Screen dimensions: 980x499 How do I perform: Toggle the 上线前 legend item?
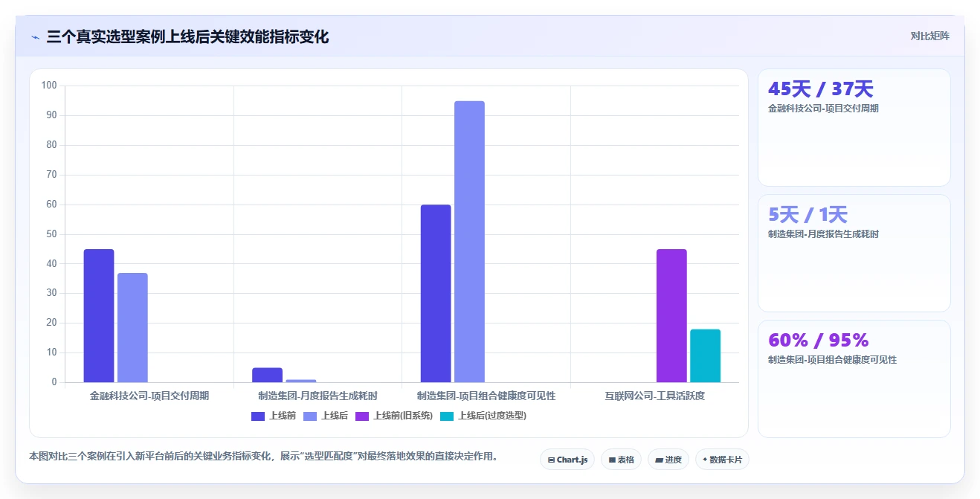tap(274, 416)
